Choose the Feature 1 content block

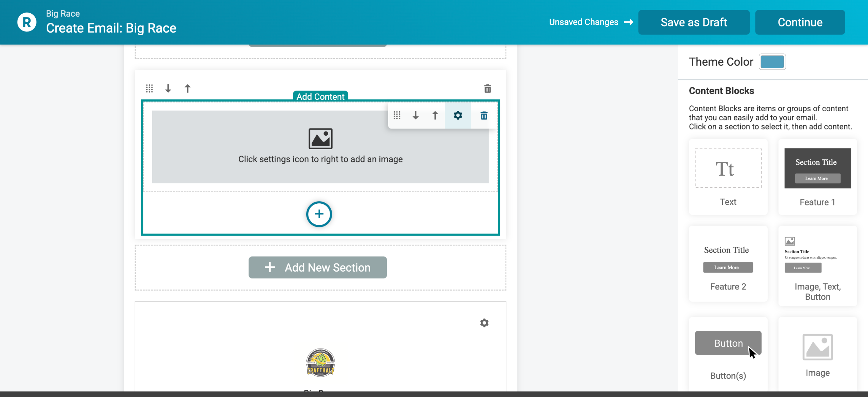(x=817, y=177)
